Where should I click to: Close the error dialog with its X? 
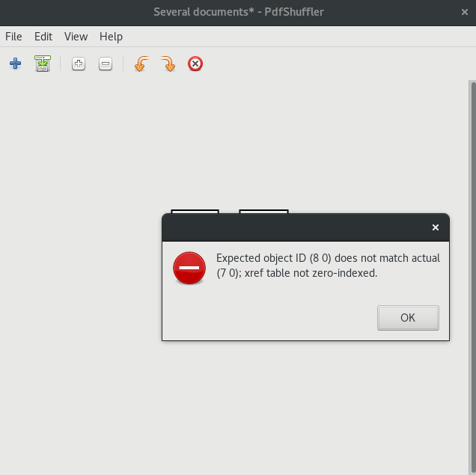click(436, 227)
